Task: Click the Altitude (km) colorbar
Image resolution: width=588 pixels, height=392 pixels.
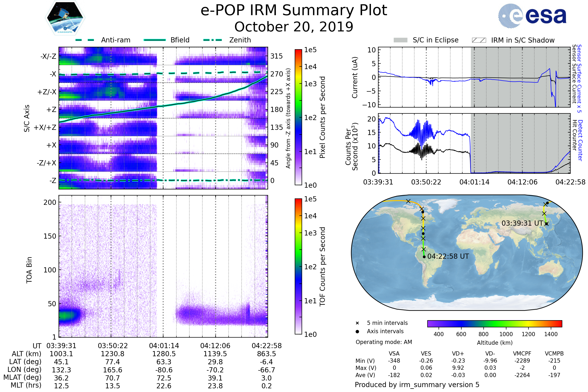Action: (x=494, y=324)
